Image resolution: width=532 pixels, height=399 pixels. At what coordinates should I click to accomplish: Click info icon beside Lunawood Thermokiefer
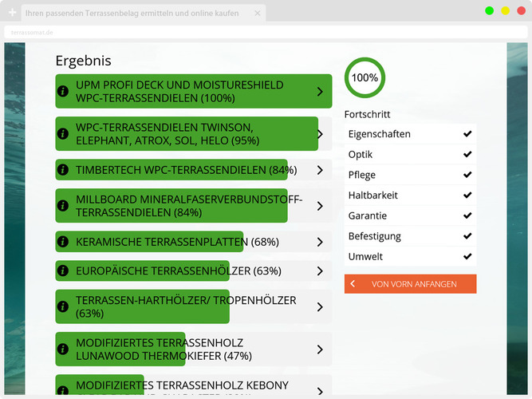[63, 350]
